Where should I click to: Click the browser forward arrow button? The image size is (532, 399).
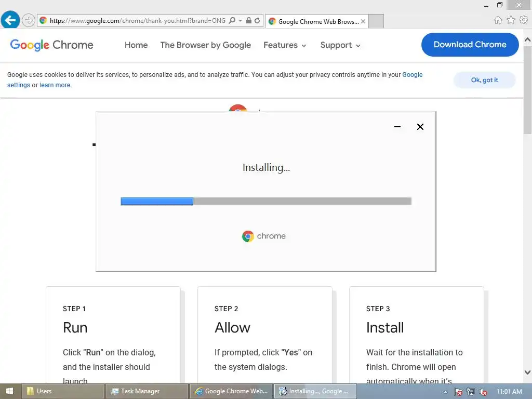pyautogui.click(x=29, y=20)
